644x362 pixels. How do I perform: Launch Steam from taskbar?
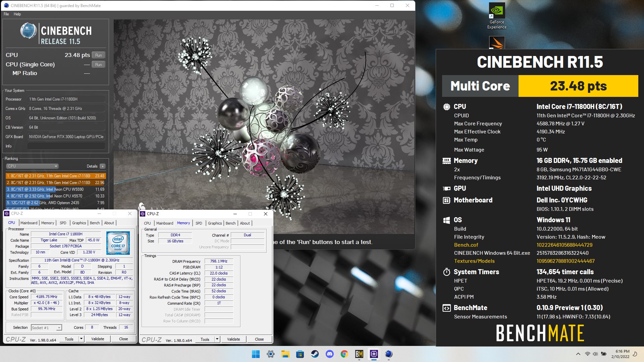click(315, 354)
